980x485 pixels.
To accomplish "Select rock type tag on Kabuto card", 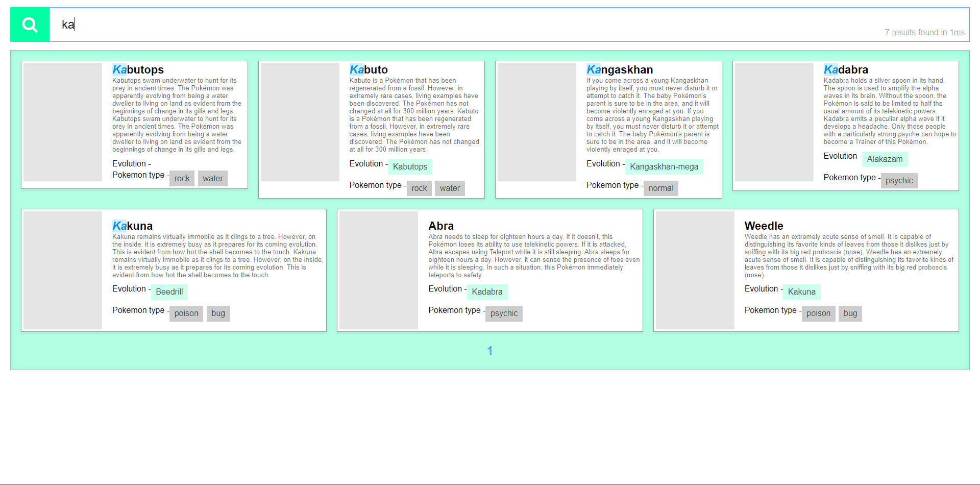I will [419, 188].
